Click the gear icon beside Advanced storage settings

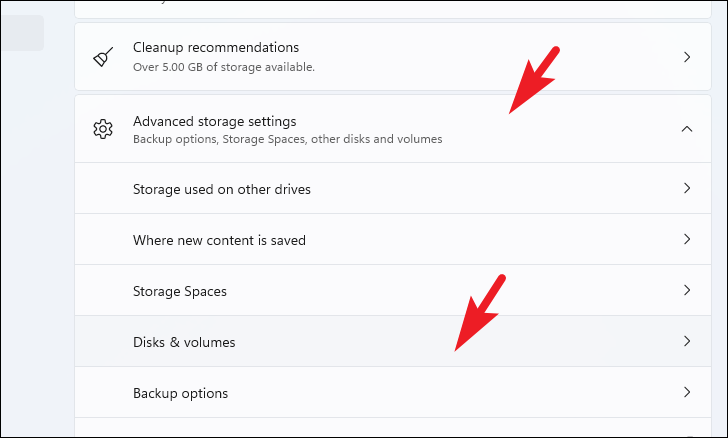[x=103, y=129]
